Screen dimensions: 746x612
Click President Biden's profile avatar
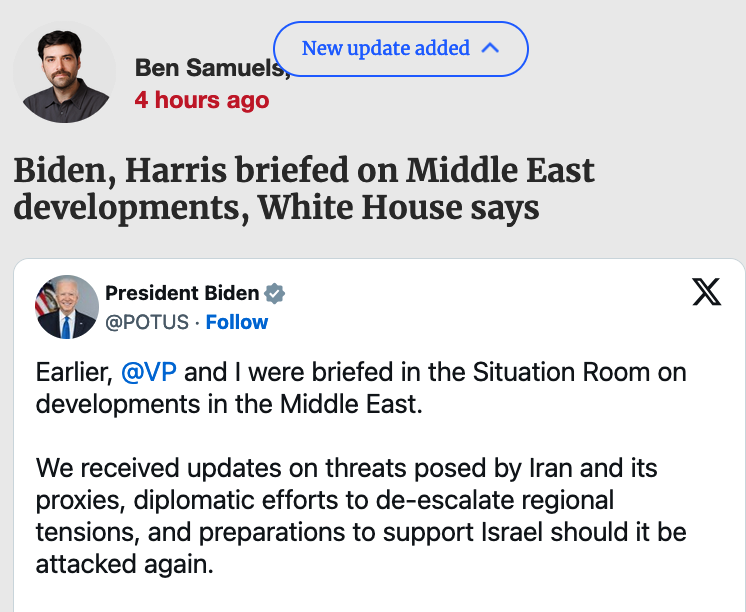click(x=67, y=307)
